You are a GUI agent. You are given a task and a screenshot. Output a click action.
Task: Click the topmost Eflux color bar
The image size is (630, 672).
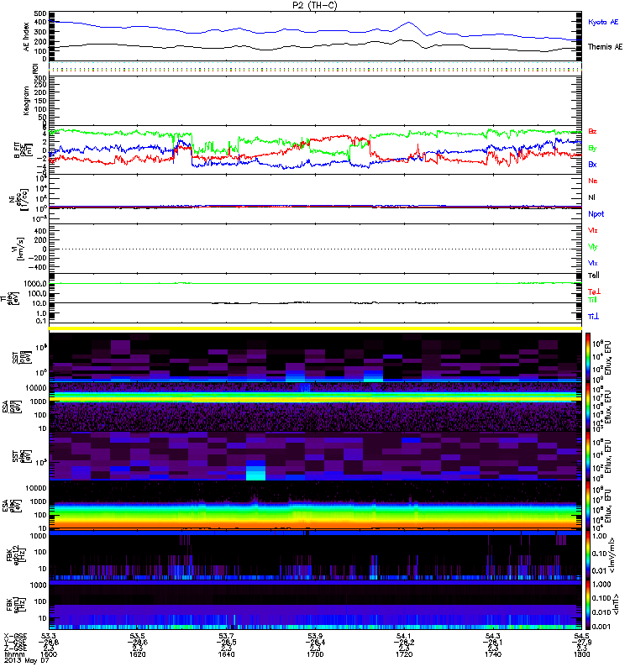tap(588, 355)
